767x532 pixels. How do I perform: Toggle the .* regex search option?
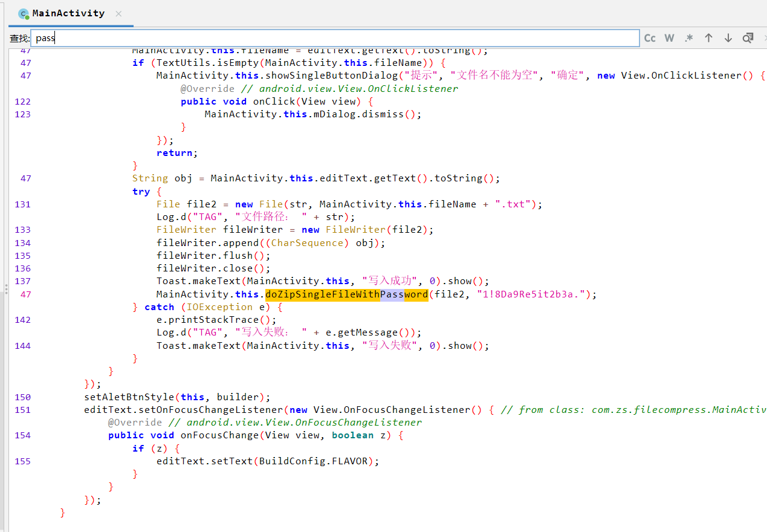click(689, 38)
